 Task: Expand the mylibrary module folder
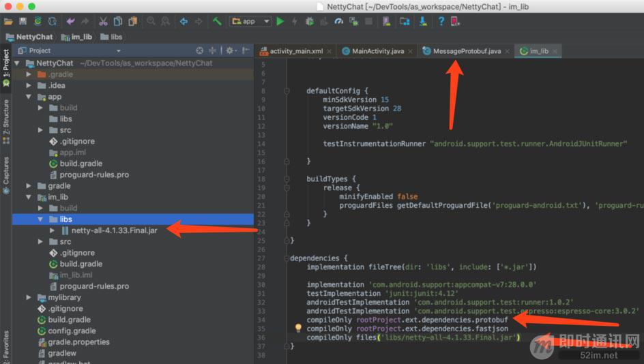click(x=29, y=297)
